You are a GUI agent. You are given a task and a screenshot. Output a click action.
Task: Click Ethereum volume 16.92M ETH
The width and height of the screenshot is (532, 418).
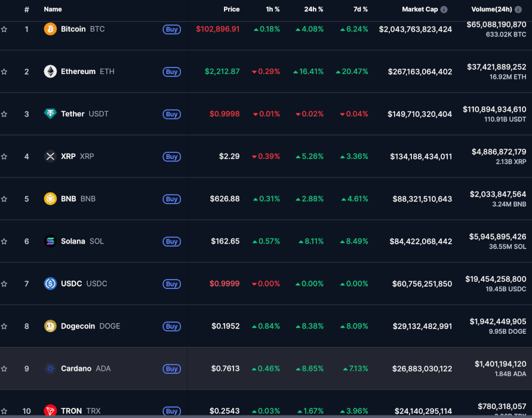[x=508, y=77]
